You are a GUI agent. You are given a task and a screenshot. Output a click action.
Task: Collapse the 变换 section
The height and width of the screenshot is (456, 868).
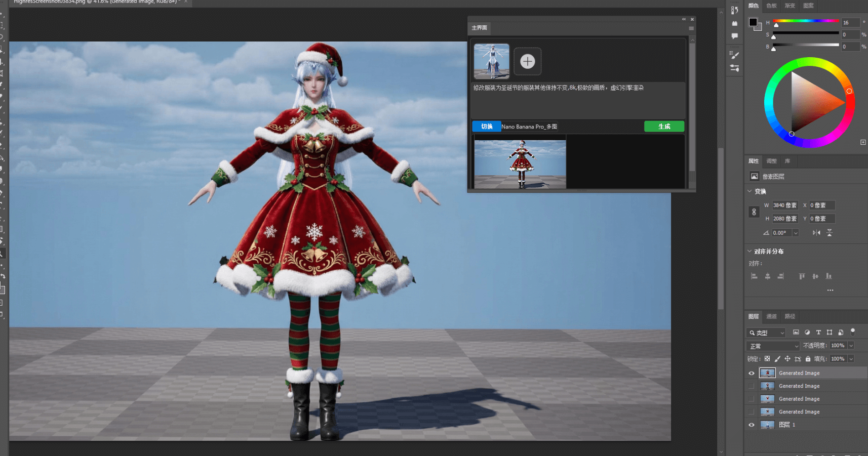click(750, 191)
